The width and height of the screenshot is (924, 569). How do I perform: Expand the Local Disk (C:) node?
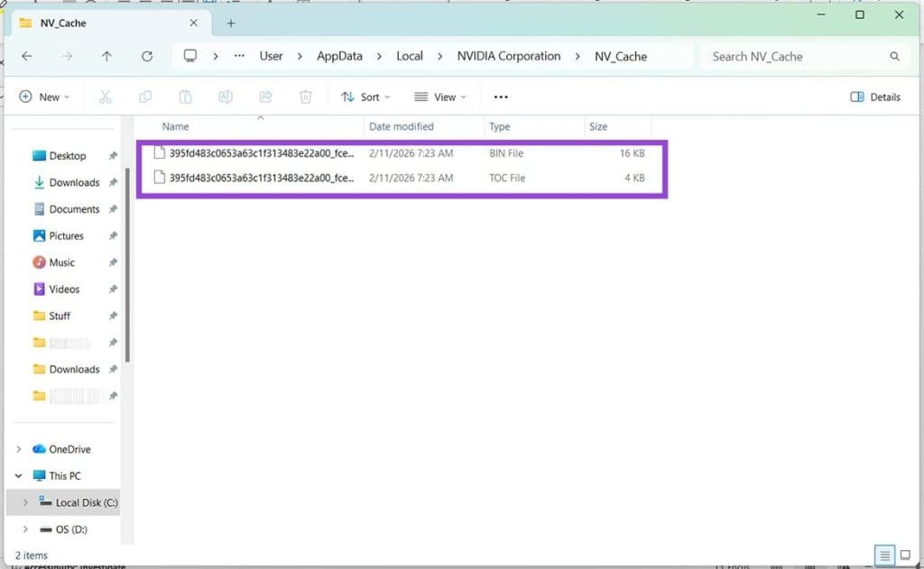tap(25, 502)
